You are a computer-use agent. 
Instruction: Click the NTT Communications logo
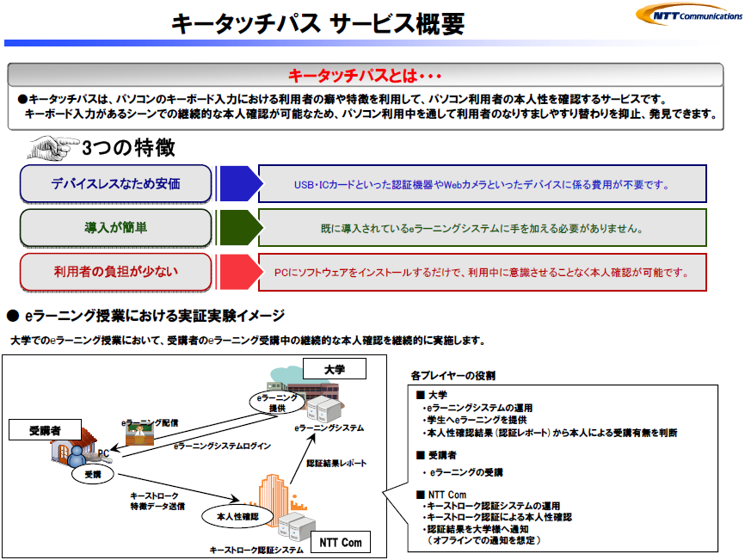tap(689, 15)
